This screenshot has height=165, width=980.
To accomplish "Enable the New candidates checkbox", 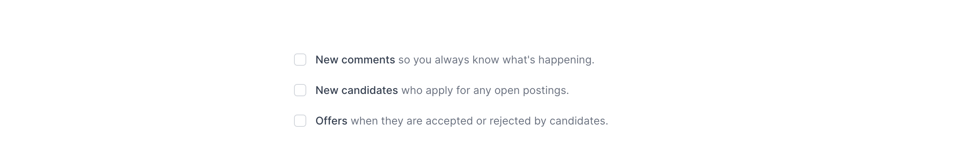I will 300,91.
